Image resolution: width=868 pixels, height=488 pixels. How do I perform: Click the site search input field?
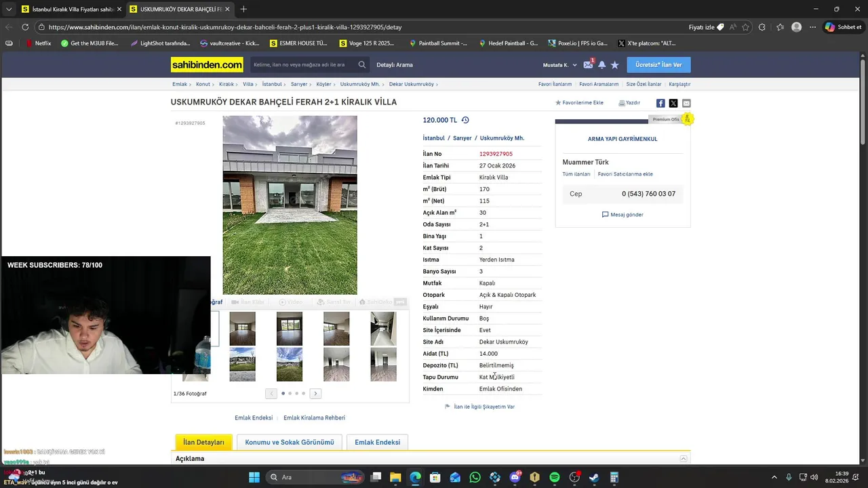303,65
